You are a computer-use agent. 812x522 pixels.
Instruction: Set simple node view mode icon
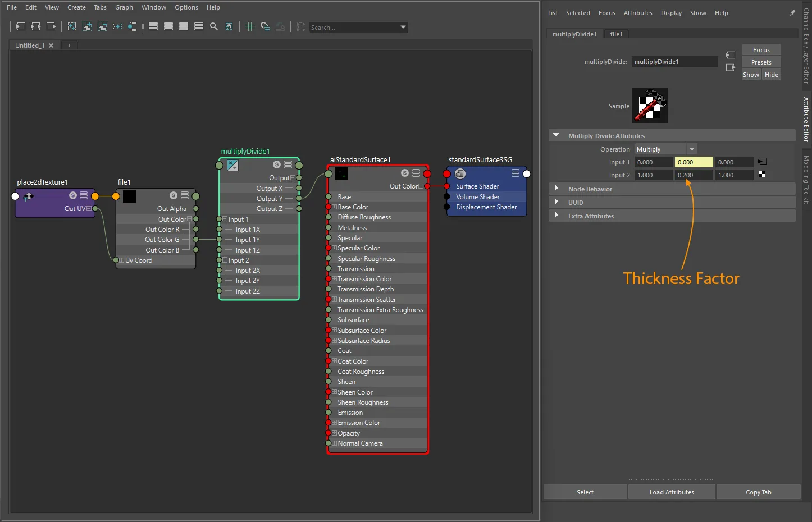(x=153, y=26)
